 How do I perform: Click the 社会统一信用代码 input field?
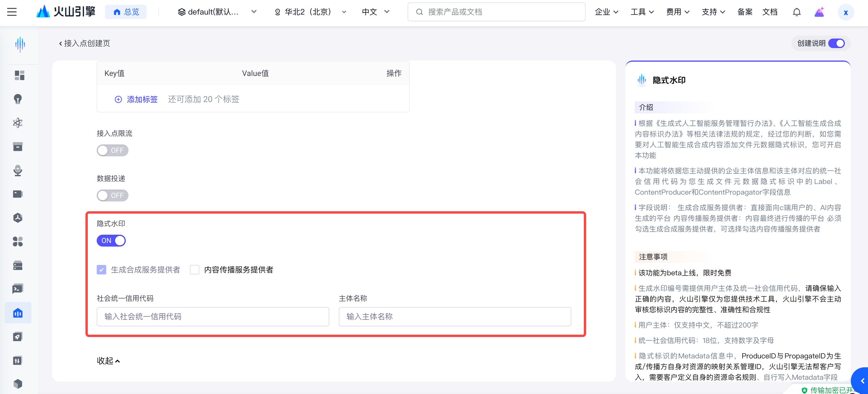pos(213,317)
